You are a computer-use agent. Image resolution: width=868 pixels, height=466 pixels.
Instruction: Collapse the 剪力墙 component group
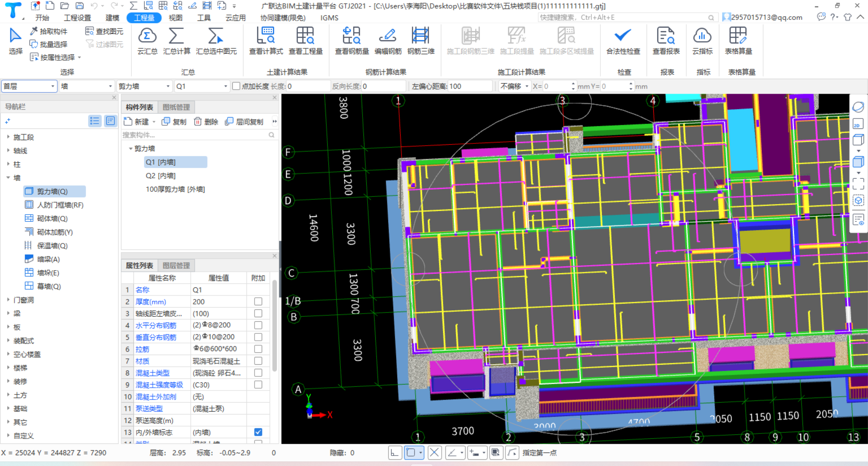pyautogui.click(x=131, y=148)
